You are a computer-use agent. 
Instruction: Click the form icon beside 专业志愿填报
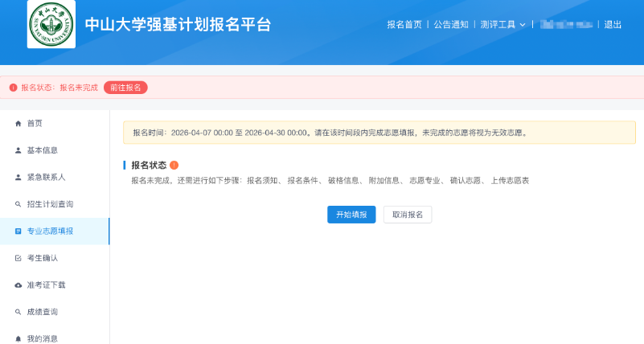pyautogui.click(x=18, y=231)
